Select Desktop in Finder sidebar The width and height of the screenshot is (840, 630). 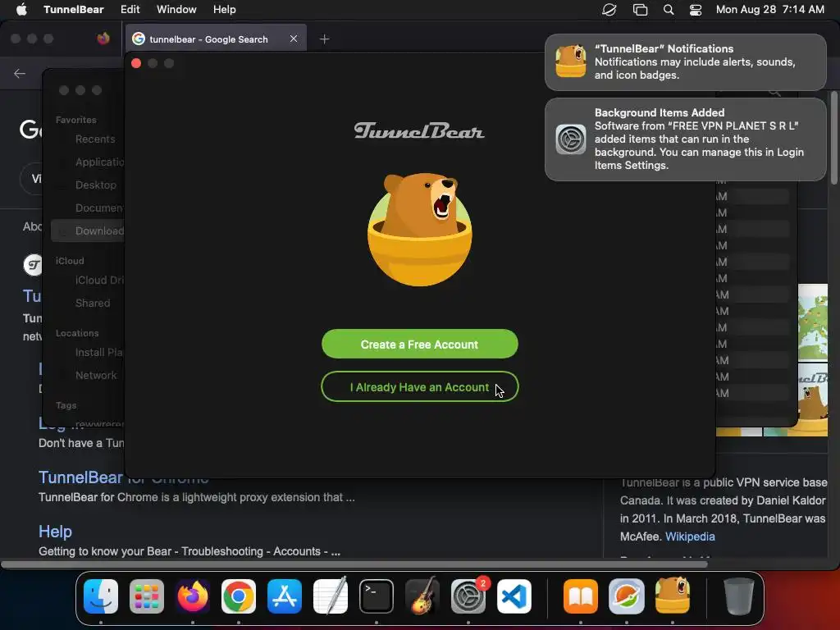(x=95, y=185)
